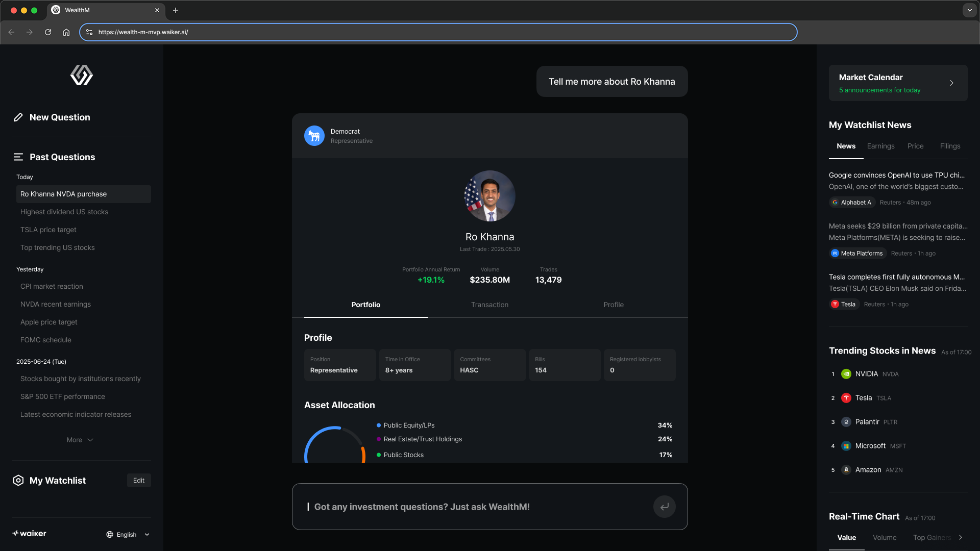
Task: Switch to the Transaction tab
Action: 489,305
